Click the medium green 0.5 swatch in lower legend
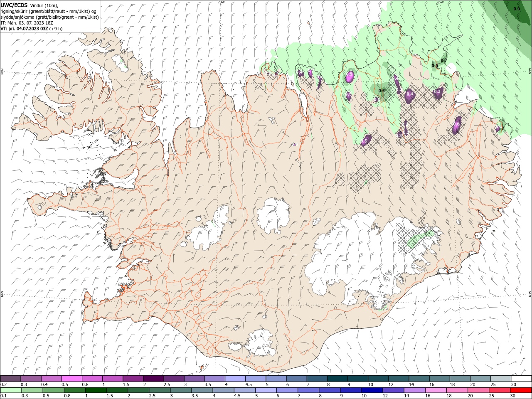 click(54, 390)
